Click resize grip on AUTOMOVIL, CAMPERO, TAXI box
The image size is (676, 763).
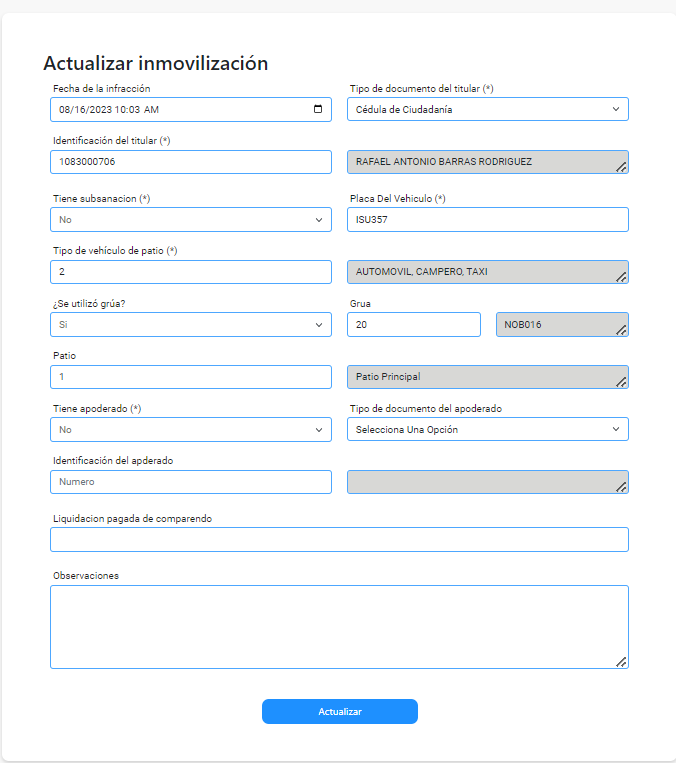[x=621, y=277]
